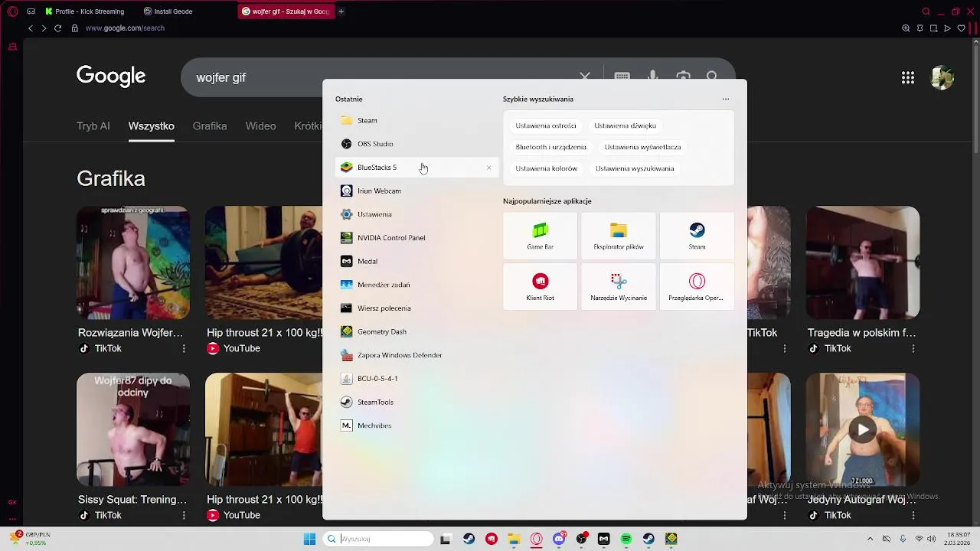Open Game Bar tile

click(541, 236)
